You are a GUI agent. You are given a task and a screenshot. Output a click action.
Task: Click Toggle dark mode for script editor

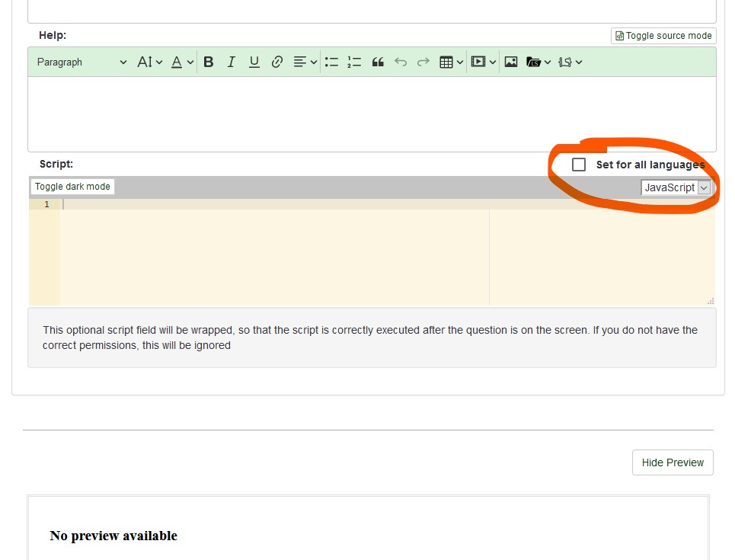(x=72, y=187)
